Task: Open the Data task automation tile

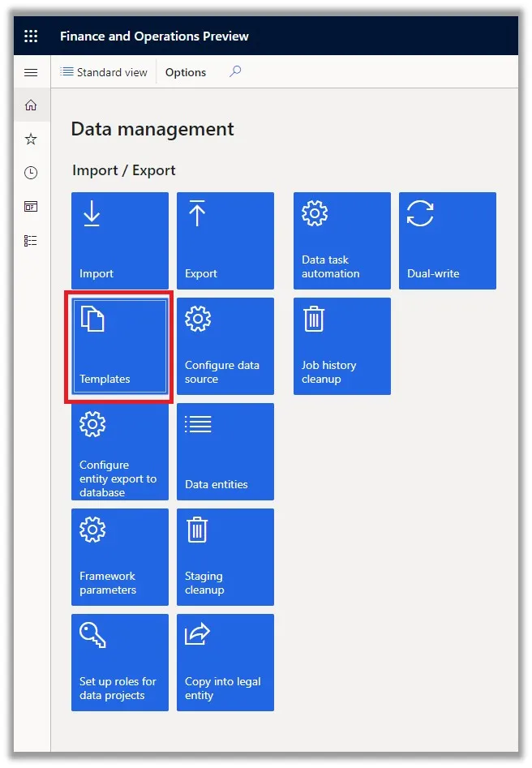Action: pyautogui.click(x=342, y=241)
